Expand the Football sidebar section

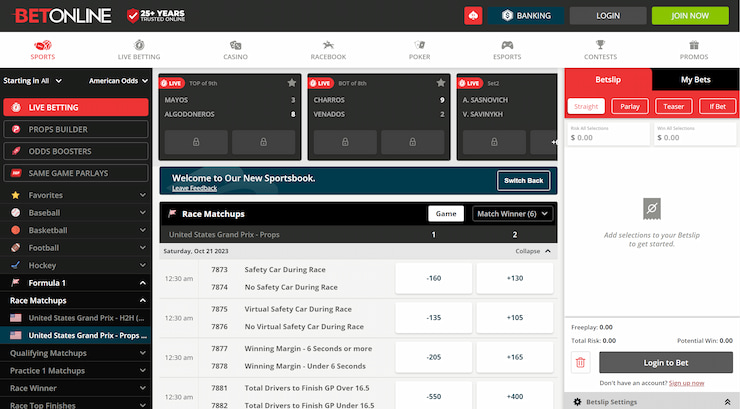[x=76, y=248]
